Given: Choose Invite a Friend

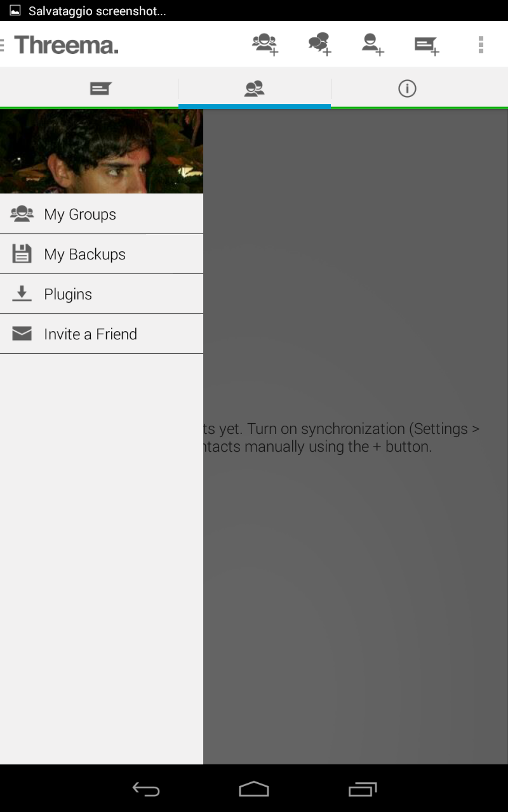Looking at the screenshot, I should point(90,334).
